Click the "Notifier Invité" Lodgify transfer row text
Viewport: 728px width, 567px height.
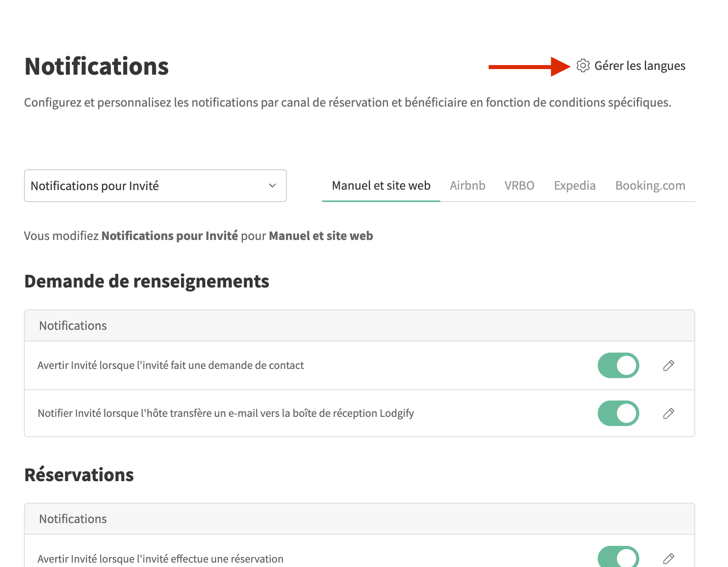pyautogui.click(x=226, y=413)
